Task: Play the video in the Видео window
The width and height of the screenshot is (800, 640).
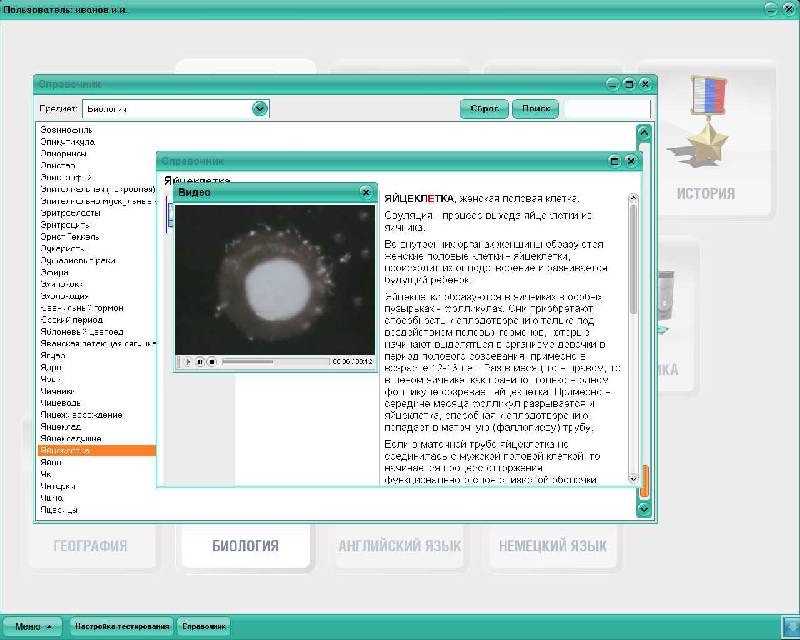Action: point(187,362)
